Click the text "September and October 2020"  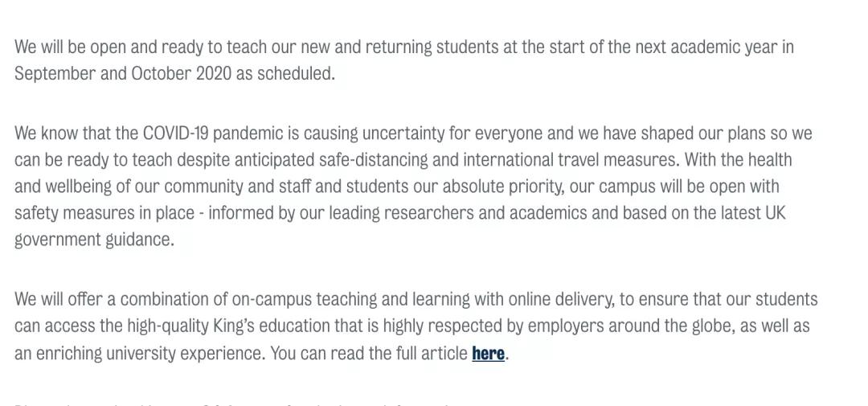click(122, 73)
